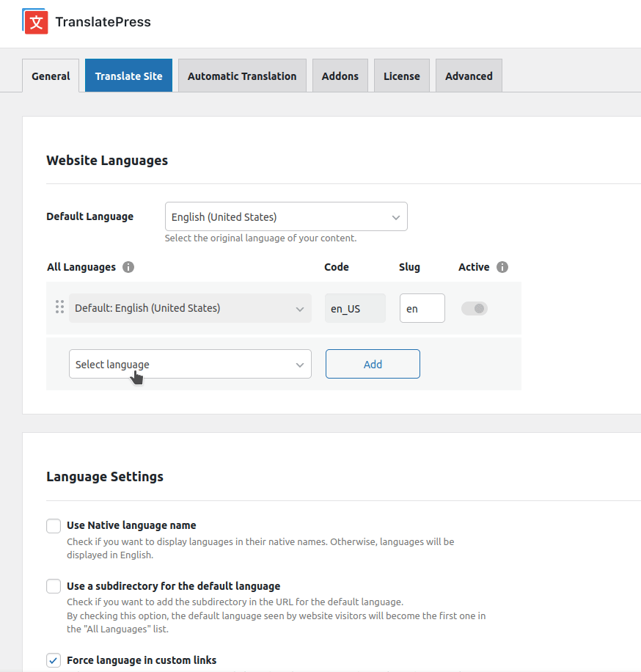
Task: Click the Slug column header
Action: pyautogui.click(x=409, y=267)
